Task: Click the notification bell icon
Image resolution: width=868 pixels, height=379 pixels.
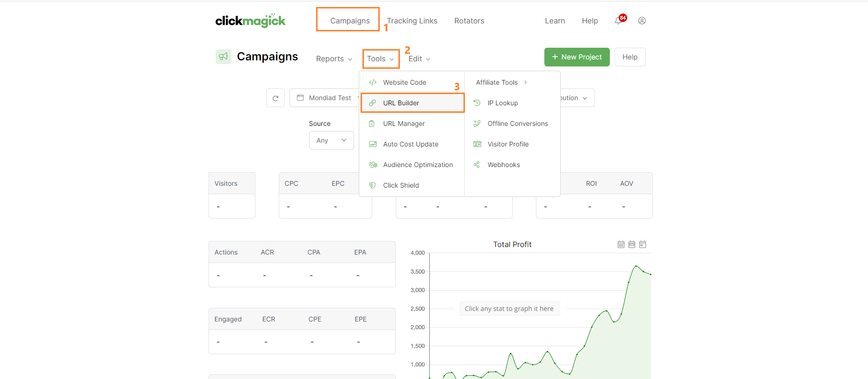Action: click(619, 21)
